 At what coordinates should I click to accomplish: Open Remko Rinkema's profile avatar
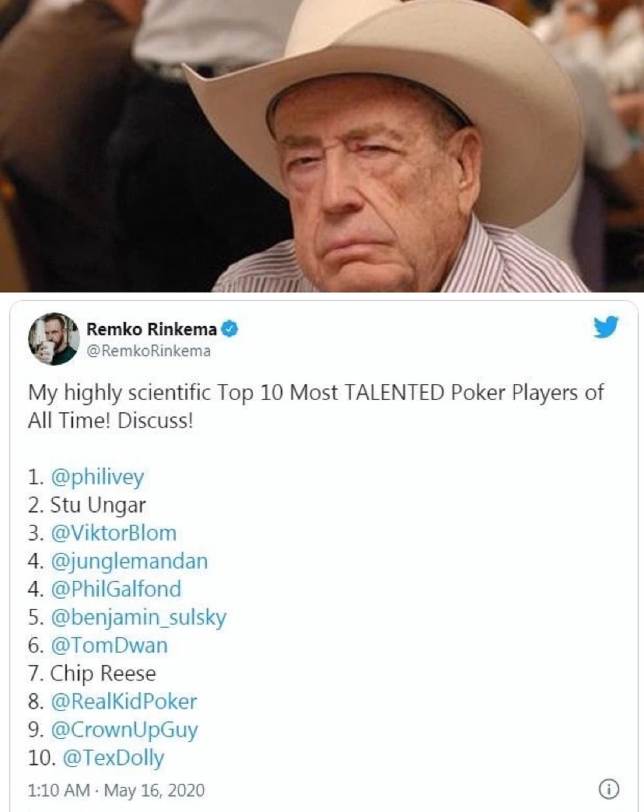point(54,339)
